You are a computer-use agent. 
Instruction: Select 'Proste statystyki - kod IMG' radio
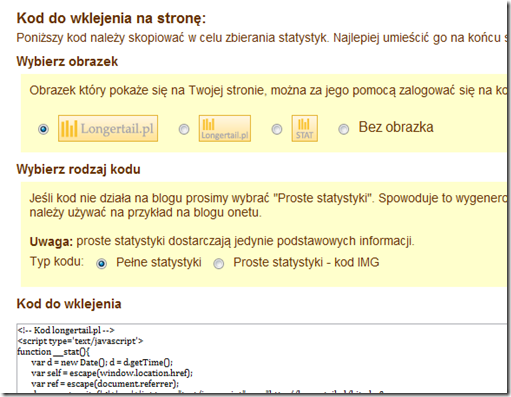219,264
